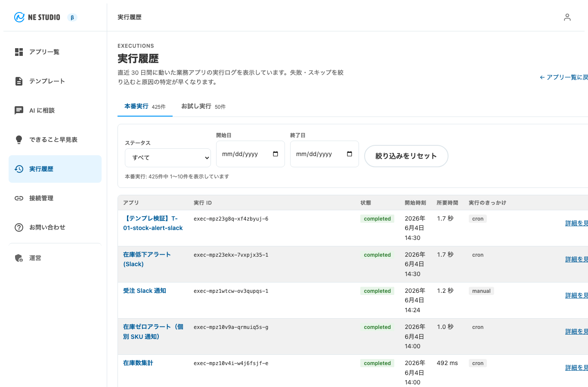Click the アプリ column header
The image size is (588, 387).
pos(131,203)
